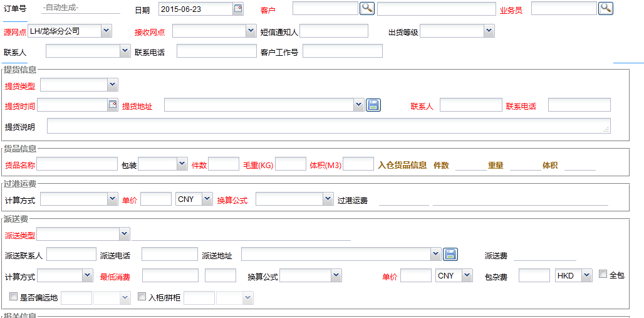Click the magnifier search icon next to 业务员
Screen dimensions: 644x318
[606, 8]
